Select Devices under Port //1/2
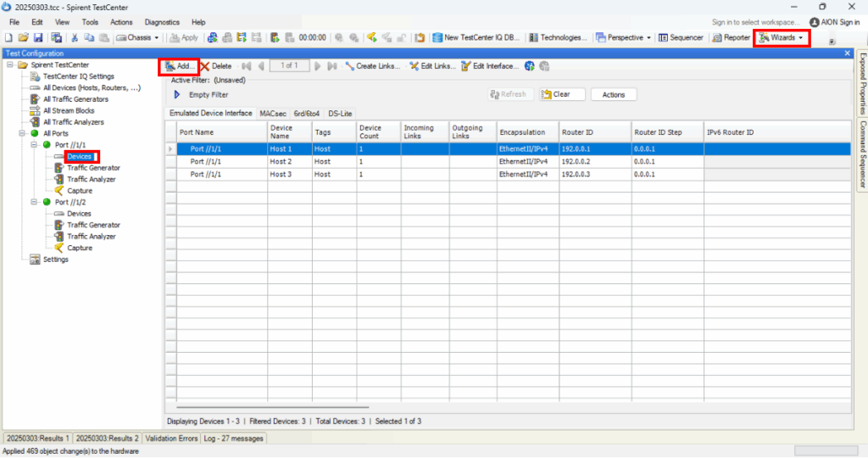Viewport: 868px width, 458px height. coord(79,214)
